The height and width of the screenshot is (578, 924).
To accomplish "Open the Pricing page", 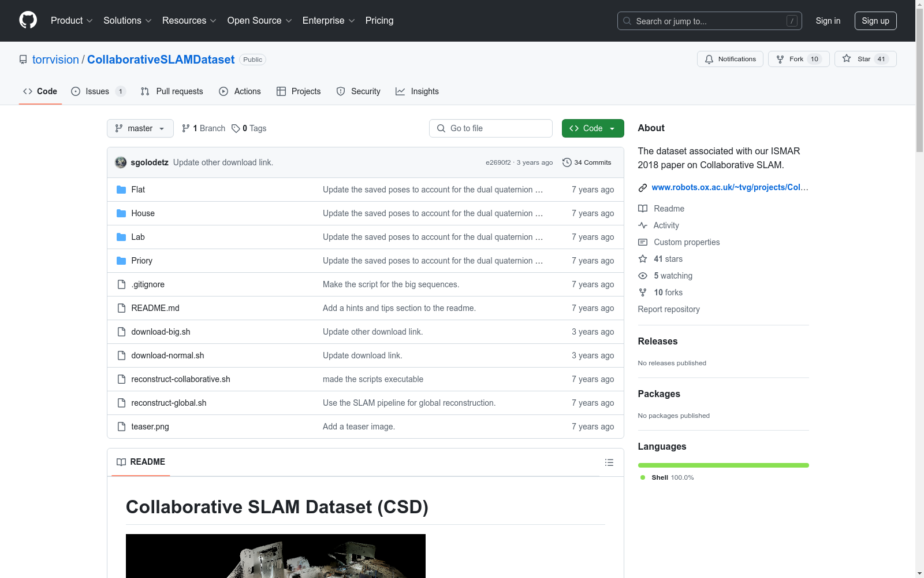I will (379, 20).
